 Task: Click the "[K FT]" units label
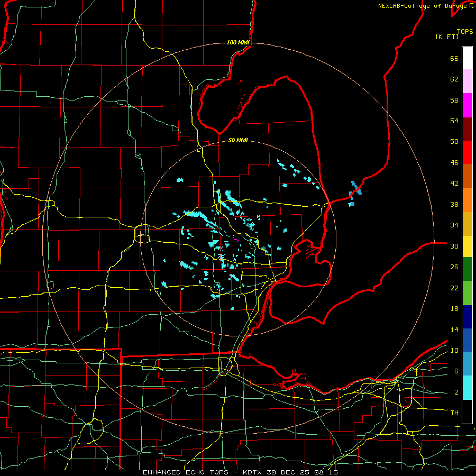coord(447,37)
